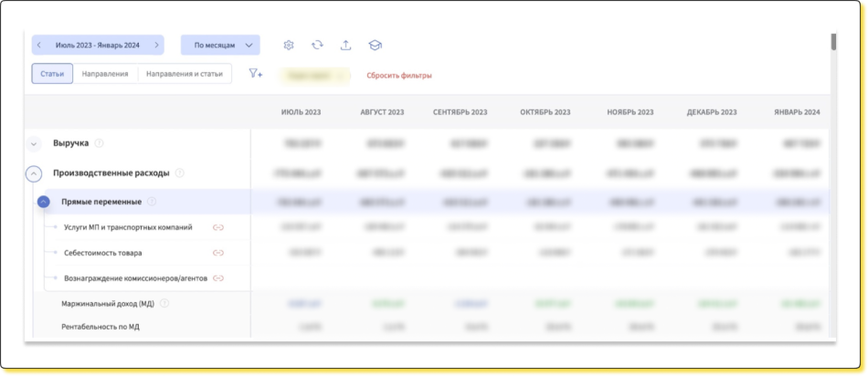Click help icon next to Выручка
Viewport: 868px width, 376px height.
[x=100, y=143]
